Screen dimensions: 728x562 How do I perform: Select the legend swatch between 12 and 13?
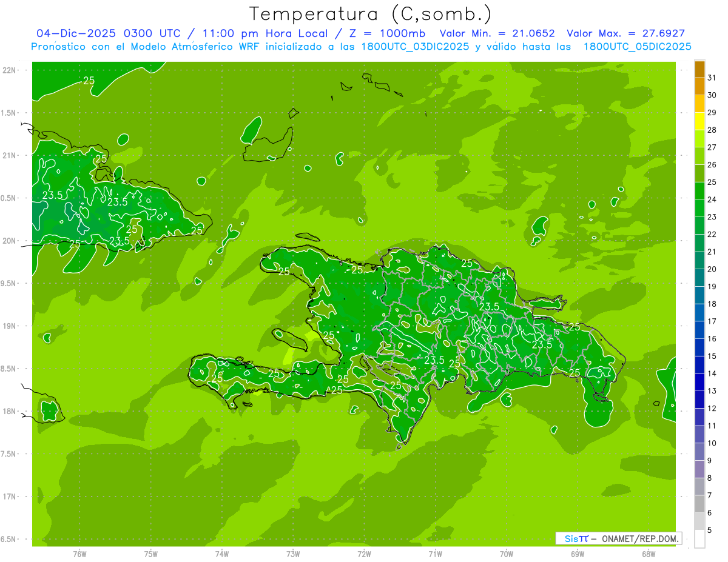(699, 400)
